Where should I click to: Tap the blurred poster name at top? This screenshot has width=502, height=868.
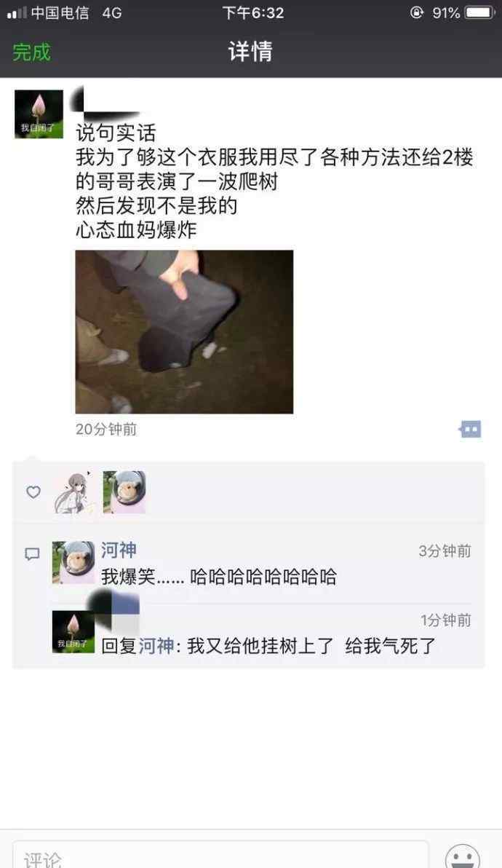(x=105, y=105)
